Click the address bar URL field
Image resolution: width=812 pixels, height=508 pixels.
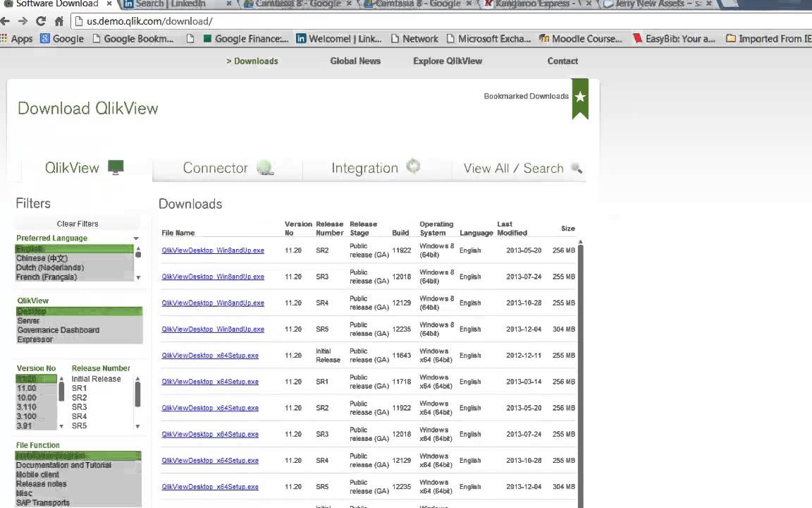click(440, 21)
